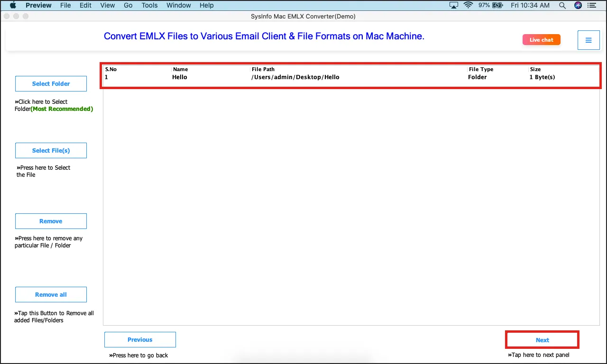Image resolution: width=607 pixels, height=364 pixels.
Task: Open the Siri icon in menu bar
Action: point(578,5)
